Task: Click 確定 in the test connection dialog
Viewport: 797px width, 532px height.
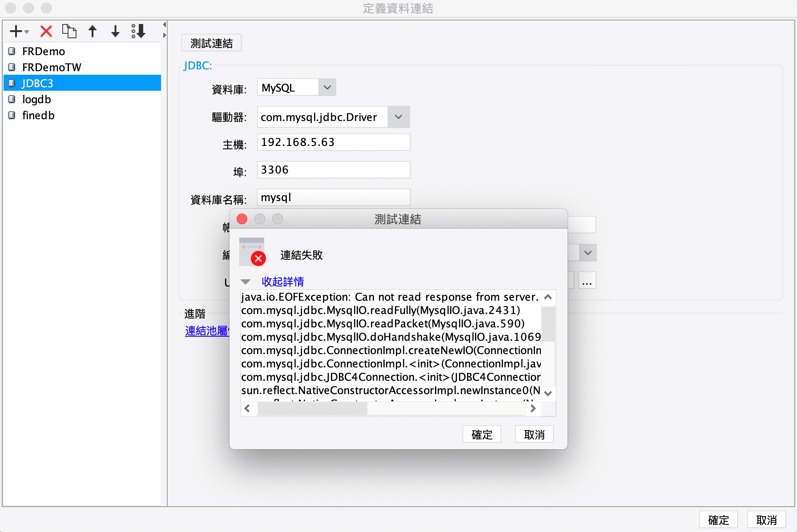Action: 482,435
